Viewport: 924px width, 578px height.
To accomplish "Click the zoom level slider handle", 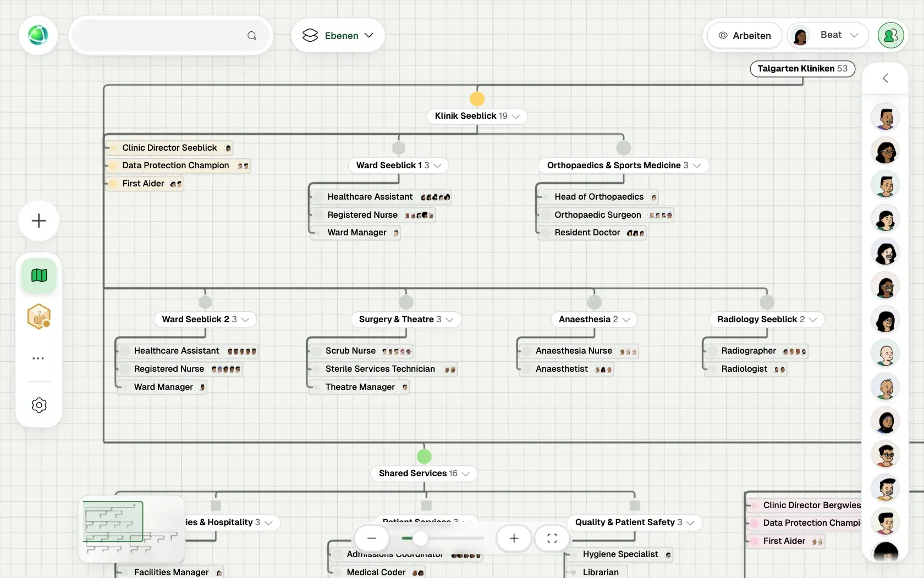I will (x=420, y=538).
